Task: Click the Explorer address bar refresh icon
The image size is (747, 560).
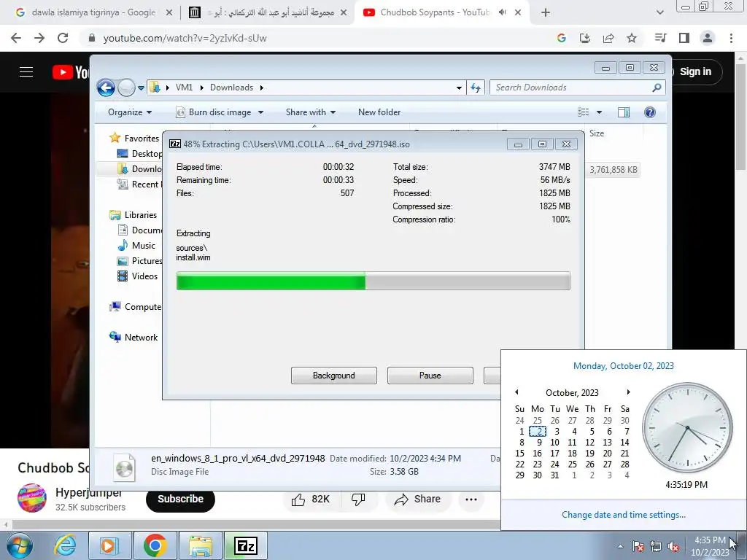Action: 476,87
